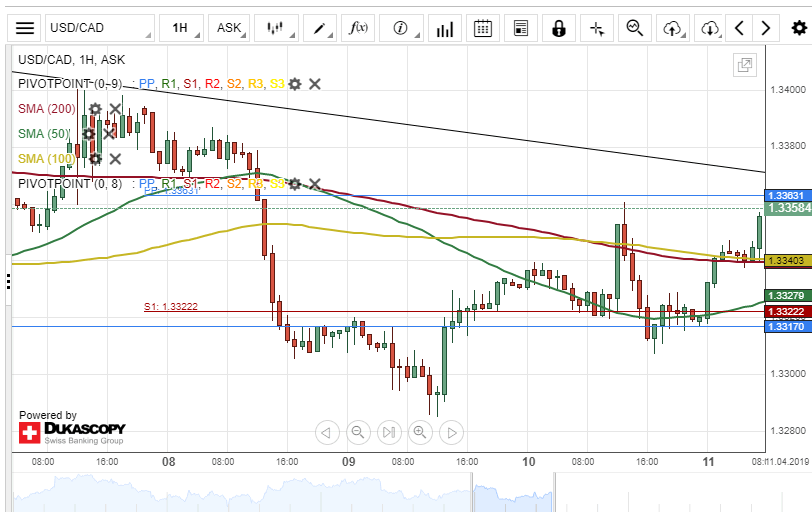Open SMA (50) settings gear
The height and width of the screenshot is (519, 812).
pos(89,134)
